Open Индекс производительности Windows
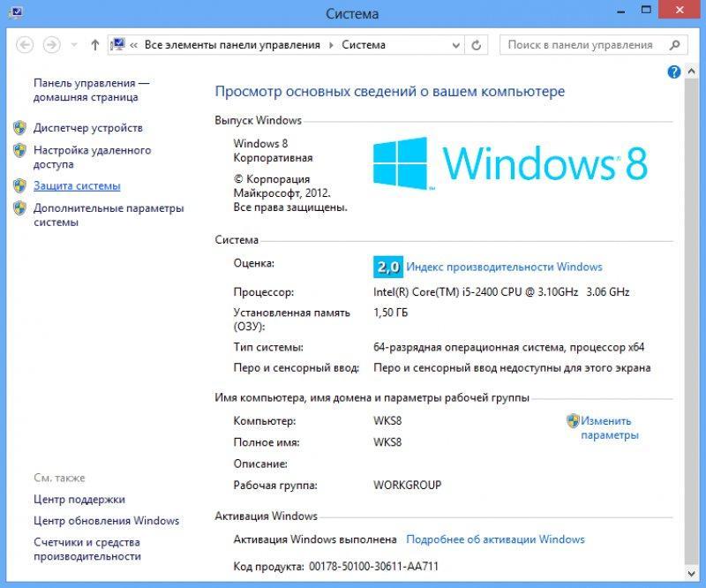The width and height of the screenshot is (706, 588). tap(504, 267)
